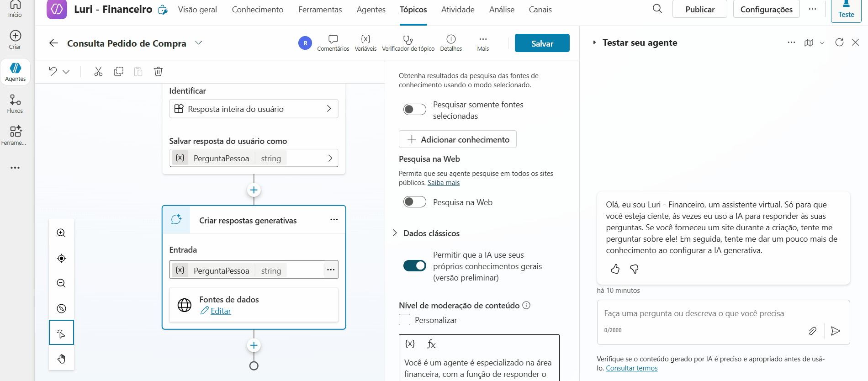The image size is (868, 381).
Task: Click the Luri Financeiro agent logo
Action: tap(57, 9)
